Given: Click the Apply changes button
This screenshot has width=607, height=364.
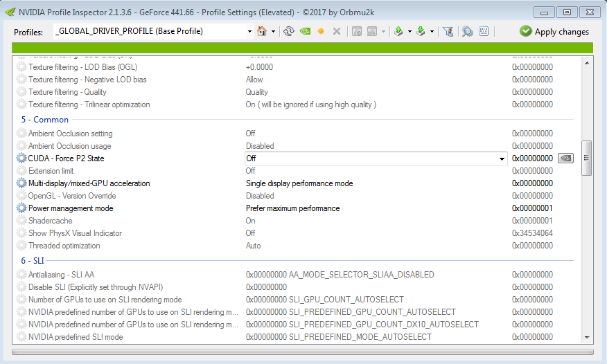Looking at the screenshot, I should [x=554, y=31].
